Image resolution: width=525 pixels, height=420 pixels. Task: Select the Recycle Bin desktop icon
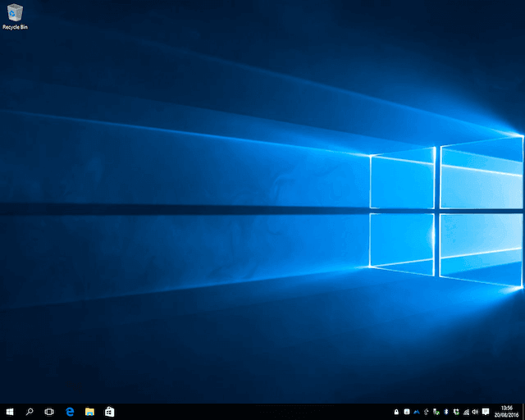[15, 16]
